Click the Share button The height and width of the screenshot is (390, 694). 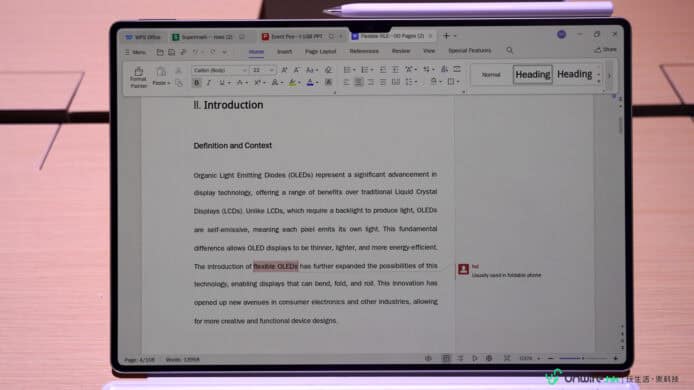tap(605, 50)
